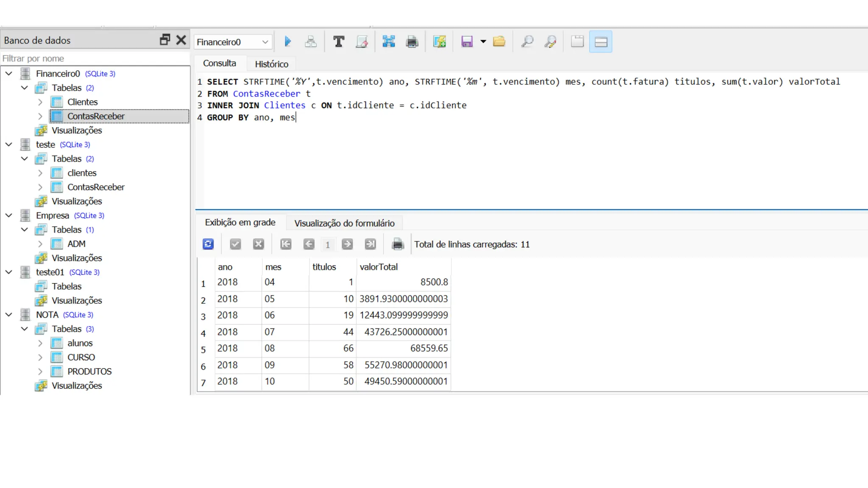Toggle results-in-separate-tab layout button
The width and height of the screenshot is (868, 488).
[x=577, y=42]
